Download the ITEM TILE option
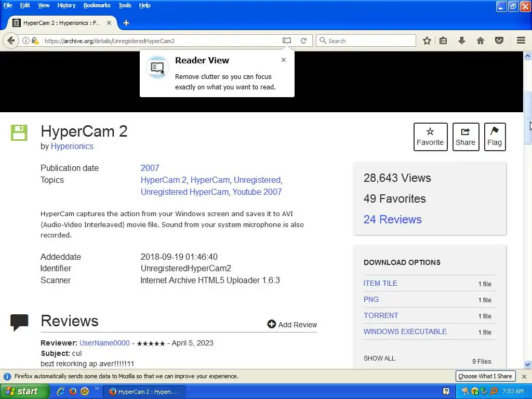 pos(380,283)
